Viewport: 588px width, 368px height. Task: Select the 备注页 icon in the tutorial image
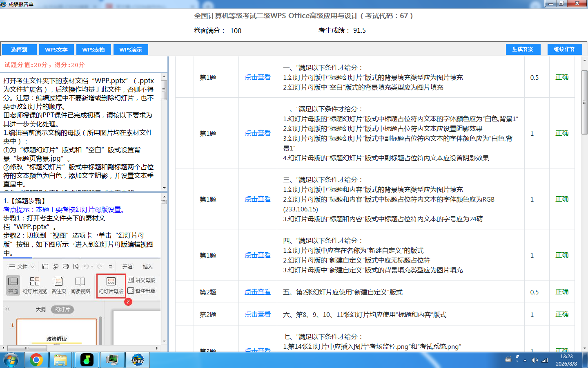point(59,285)
